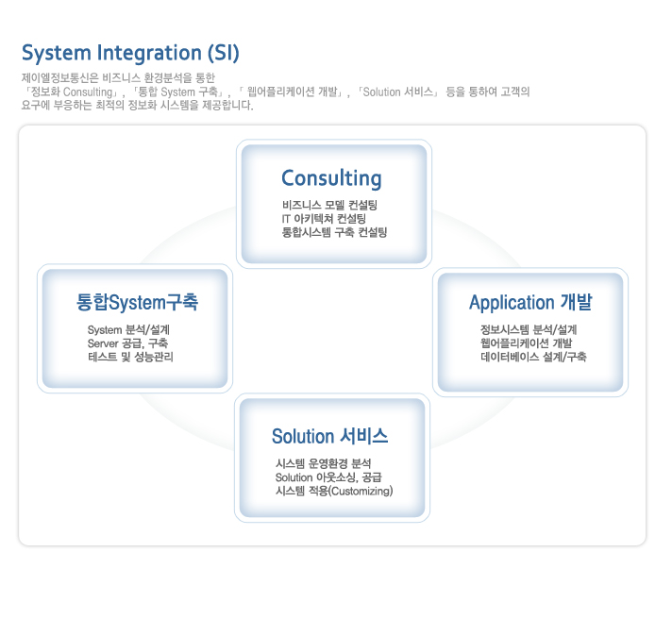Image resolution: width=672 pixels, height=619 pixels.
Task: Click the System Integration (SI) heading
Action: pyautogui.click(x=130, y=53)
